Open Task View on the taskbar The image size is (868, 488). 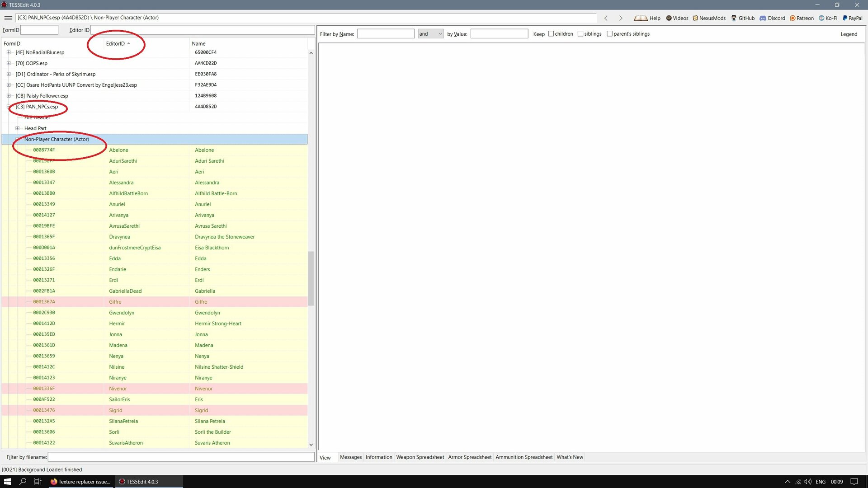pos(38,482)
